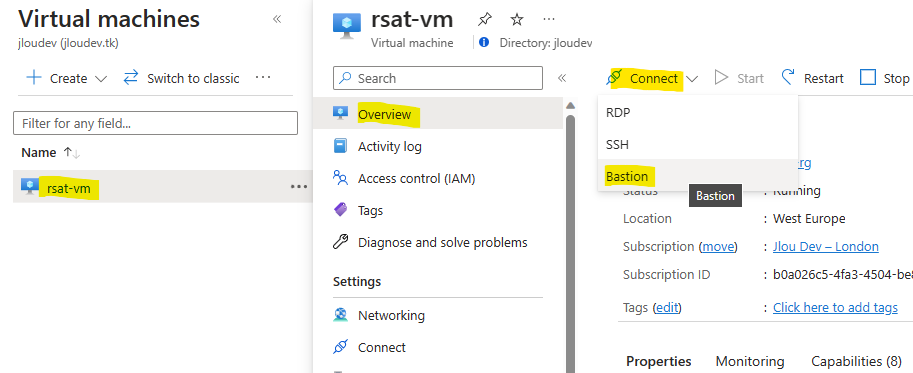Open the Jlou Dev – London subscription link
913x373 pixels.
tap(826, 247)
